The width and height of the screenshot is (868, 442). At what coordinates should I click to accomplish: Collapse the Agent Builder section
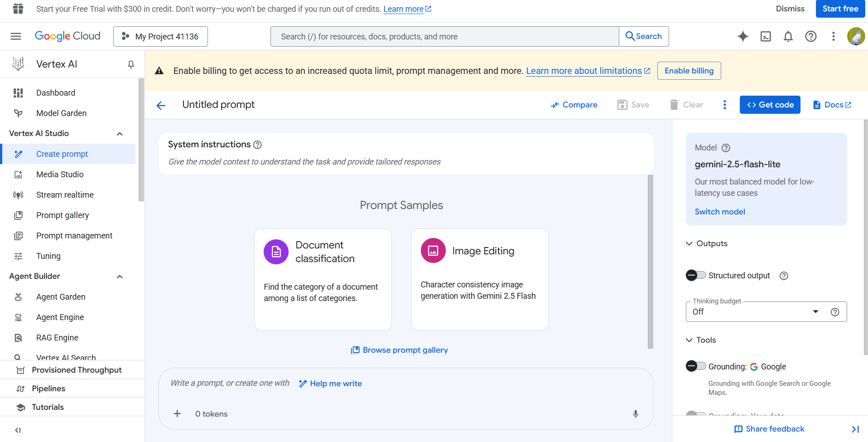click(x=120, y=277)
